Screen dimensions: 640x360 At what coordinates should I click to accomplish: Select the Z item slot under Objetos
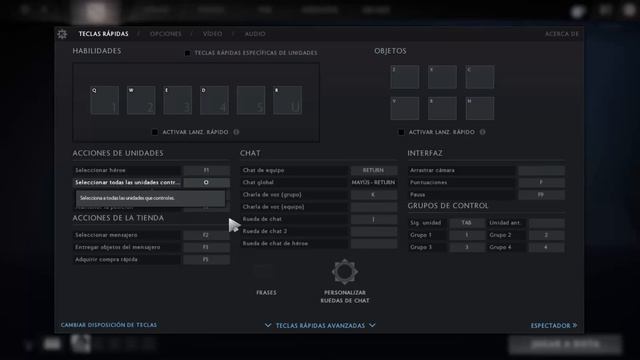(x=405, y=77)
